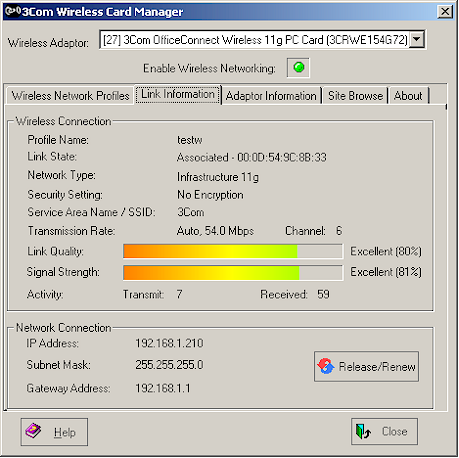Open the About tab
This screenshot has width=459, height=458.
click(x=408, y=96)
